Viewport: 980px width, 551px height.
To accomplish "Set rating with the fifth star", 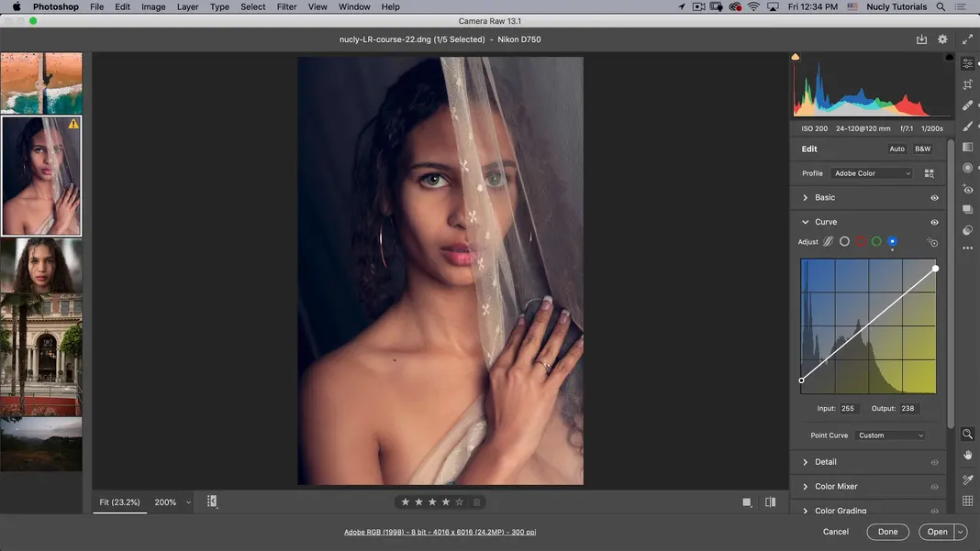I will [x=460, y=501].
